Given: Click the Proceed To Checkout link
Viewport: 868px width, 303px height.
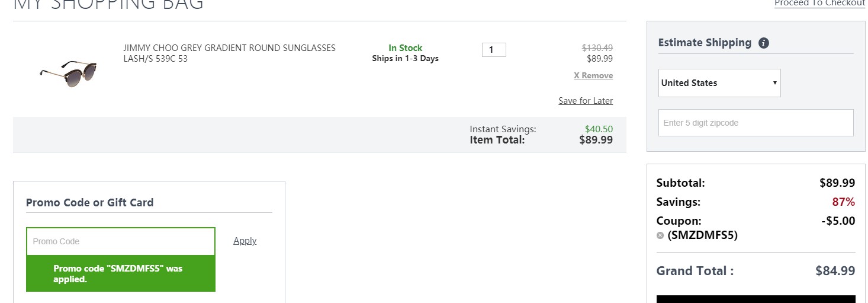Looking at the screenshot, I should pos(820,3).
